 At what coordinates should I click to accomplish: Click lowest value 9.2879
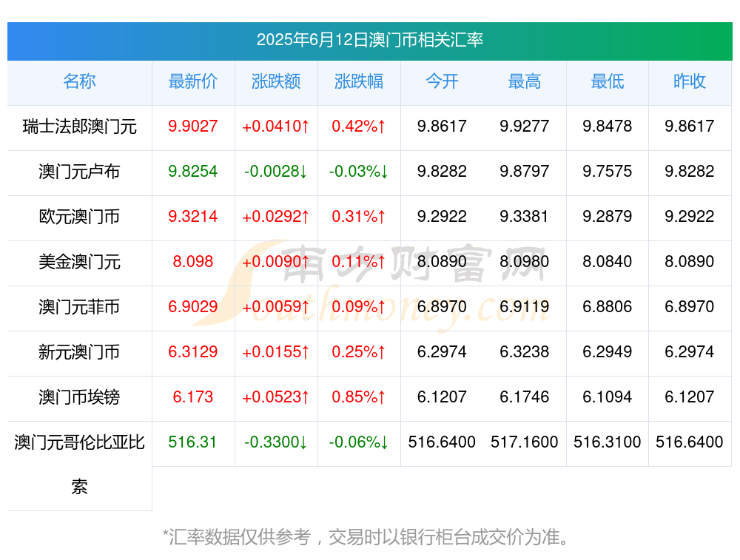(608, 217)
